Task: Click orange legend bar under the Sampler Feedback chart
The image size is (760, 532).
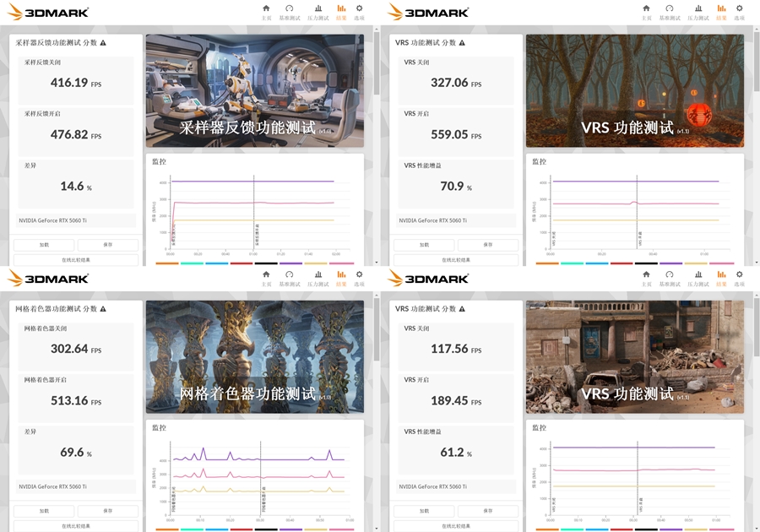Action: (x=167, y=263)
